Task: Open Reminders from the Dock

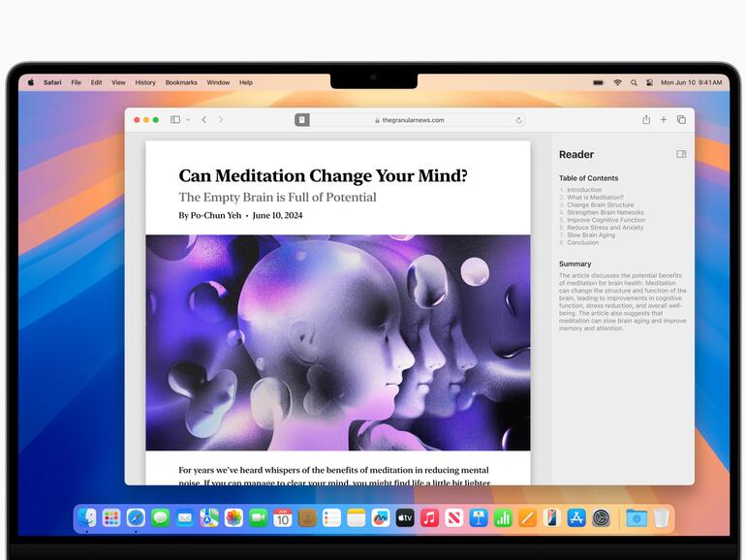Action: coord(331,517)
